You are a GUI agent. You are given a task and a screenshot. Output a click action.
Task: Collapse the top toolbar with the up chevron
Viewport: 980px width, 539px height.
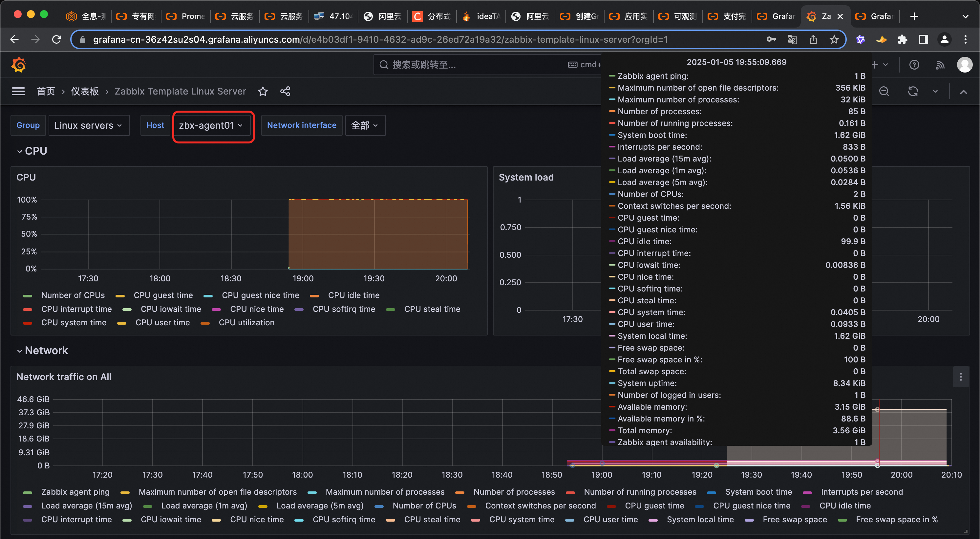pos(963,92)
